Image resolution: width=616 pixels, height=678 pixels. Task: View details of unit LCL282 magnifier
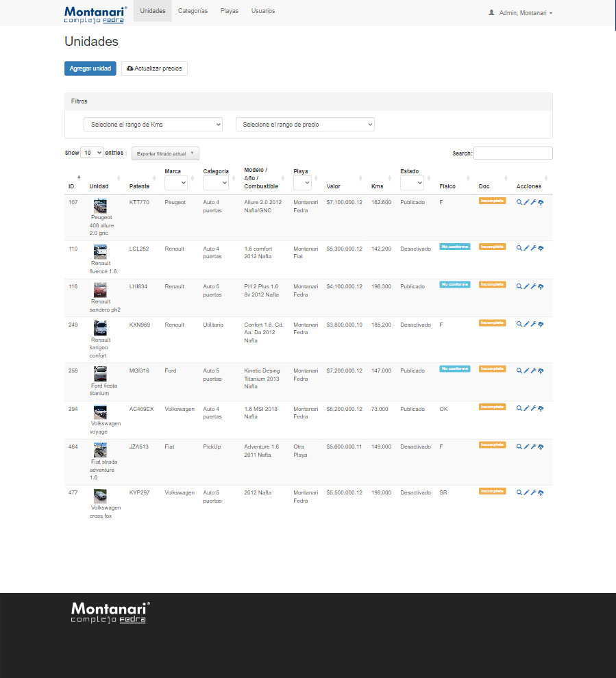tap(519, 248)
